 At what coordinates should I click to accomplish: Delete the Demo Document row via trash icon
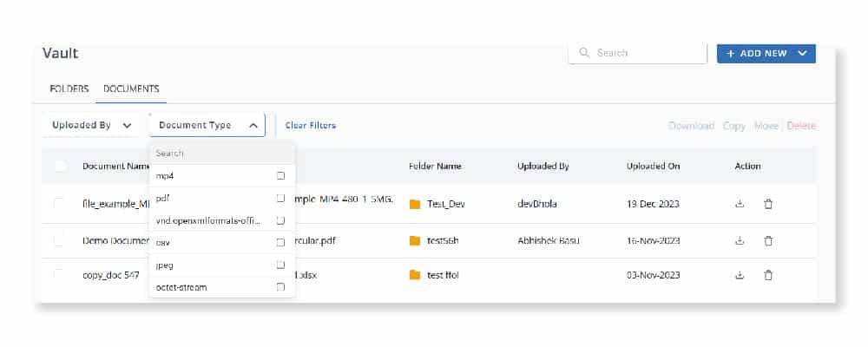[768, 241]
